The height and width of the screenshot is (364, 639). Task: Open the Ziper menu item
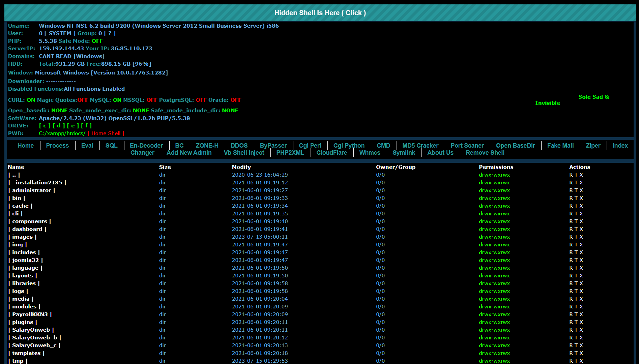(593, 146)
